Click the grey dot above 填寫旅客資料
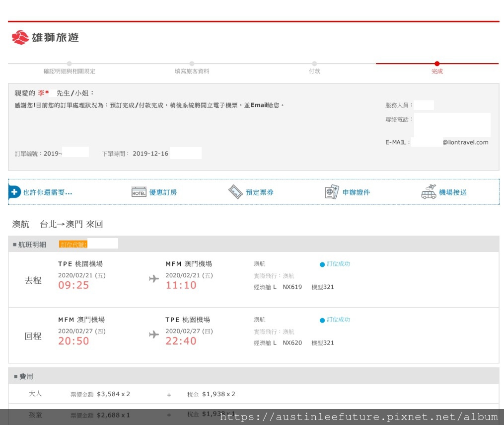Image resolution: width=504 pixels, height=425 pixels. coord(192,64)
